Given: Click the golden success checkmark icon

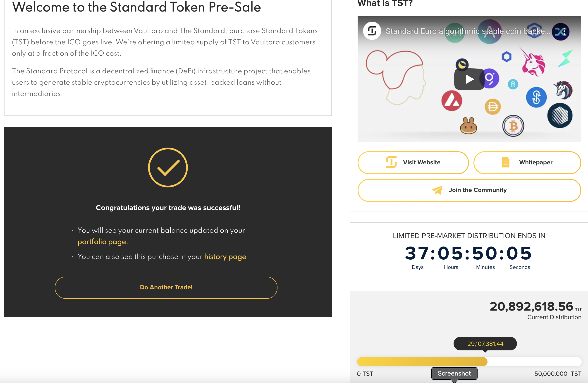Looking at the screenshot, I should pyautogui.click(x=168, y=168).
